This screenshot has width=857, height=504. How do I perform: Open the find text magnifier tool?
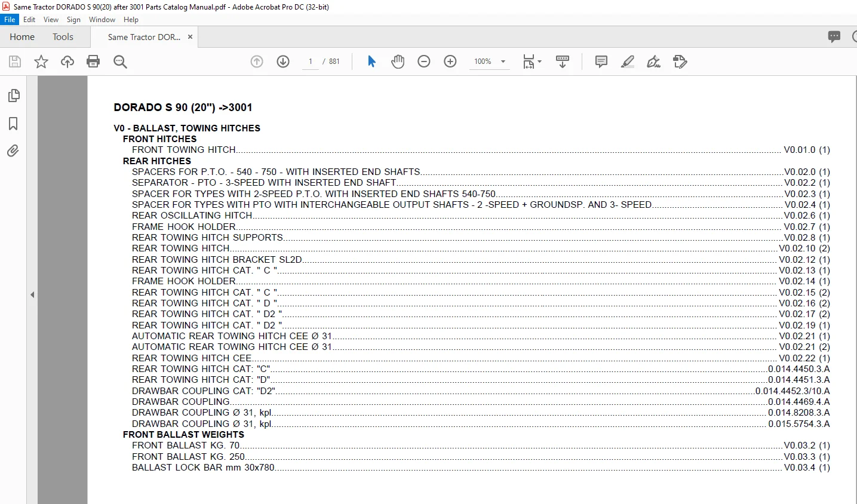click(120, 62)
